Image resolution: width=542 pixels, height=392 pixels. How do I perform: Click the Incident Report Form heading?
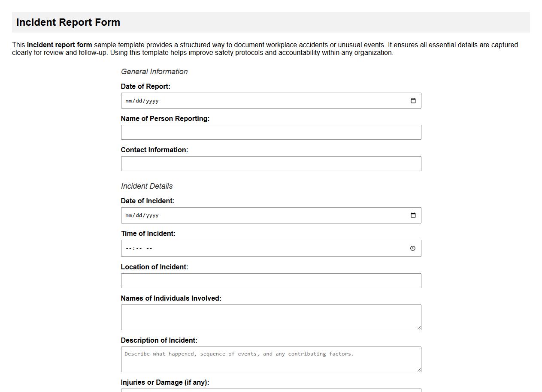(68, 22)
